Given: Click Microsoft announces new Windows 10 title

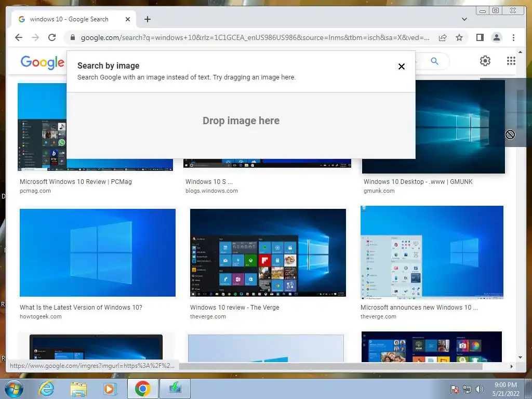Looking at the screenshot, I should pos(419,308).
